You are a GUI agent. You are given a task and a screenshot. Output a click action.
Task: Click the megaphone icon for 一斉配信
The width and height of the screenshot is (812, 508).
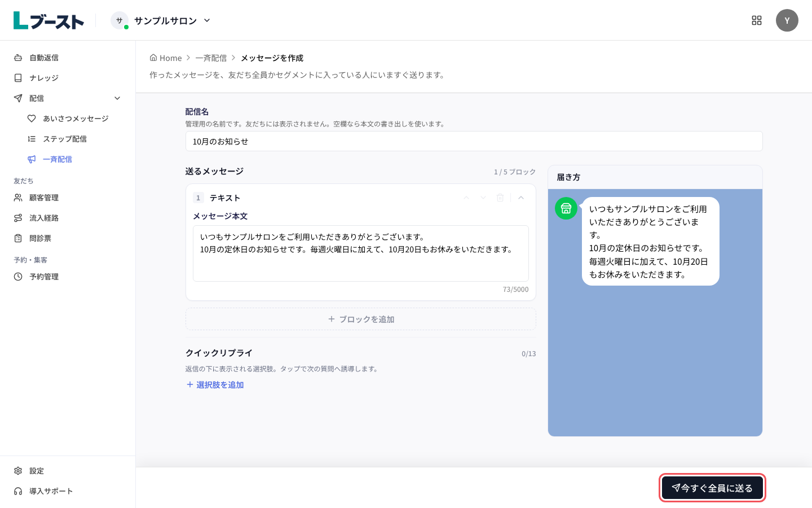(x=32, y=159)
